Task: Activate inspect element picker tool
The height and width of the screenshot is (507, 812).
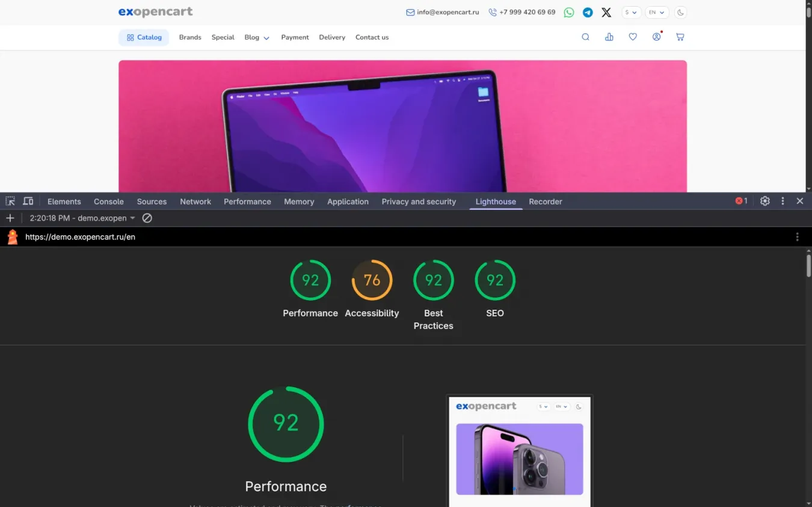Action: click(x=10, y=201)
